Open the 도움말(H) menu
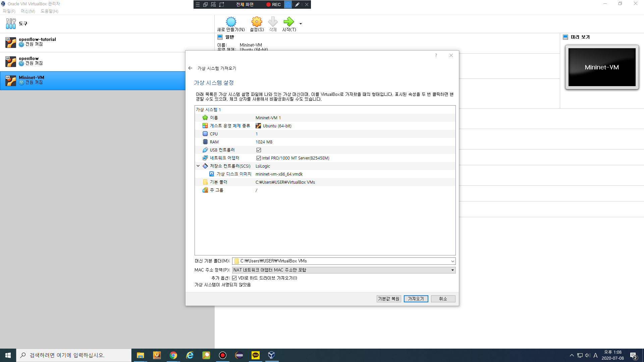The height and width of the screenshot is (362, 644). [x=49, y=11]
